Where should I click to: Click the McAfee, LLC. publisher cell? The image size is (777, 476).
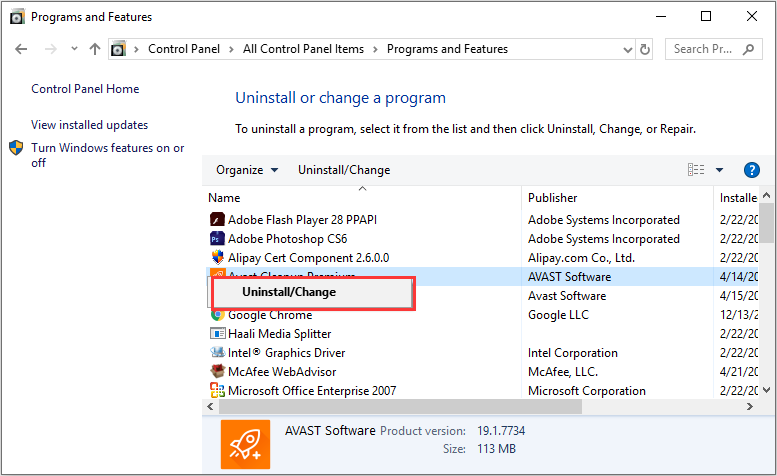562,371
